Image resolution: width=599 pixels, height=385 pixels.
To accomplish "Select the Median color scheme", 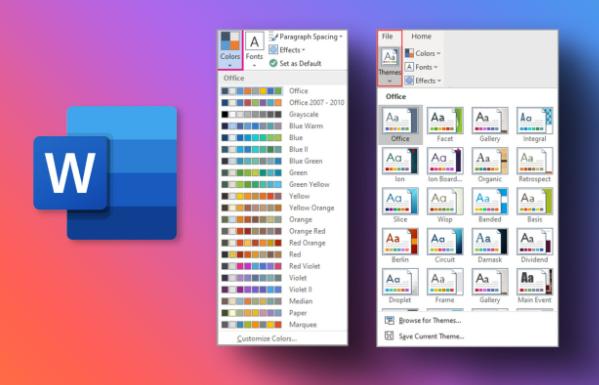I will point(283,301).
